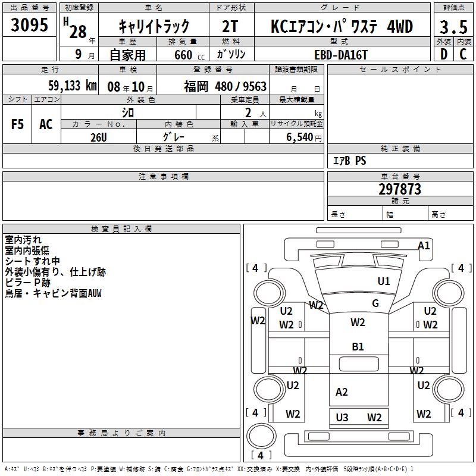Select the fuel type ガソリン
Screen dimensions: 476x476
tap(231, 54)
